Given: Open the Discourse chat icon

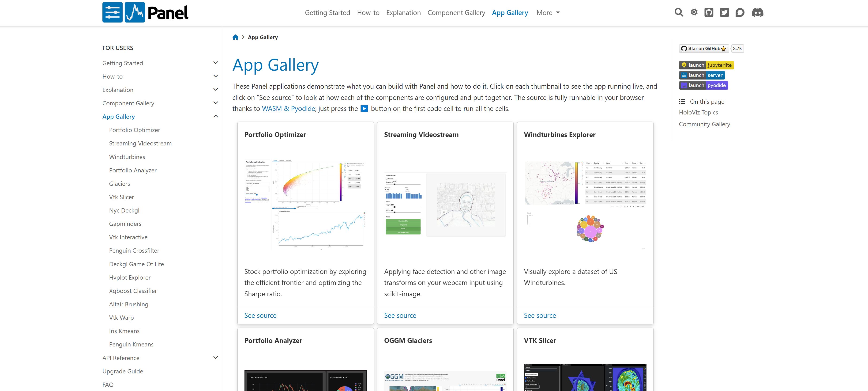Looking at the screenshot, I should [740, 12].
